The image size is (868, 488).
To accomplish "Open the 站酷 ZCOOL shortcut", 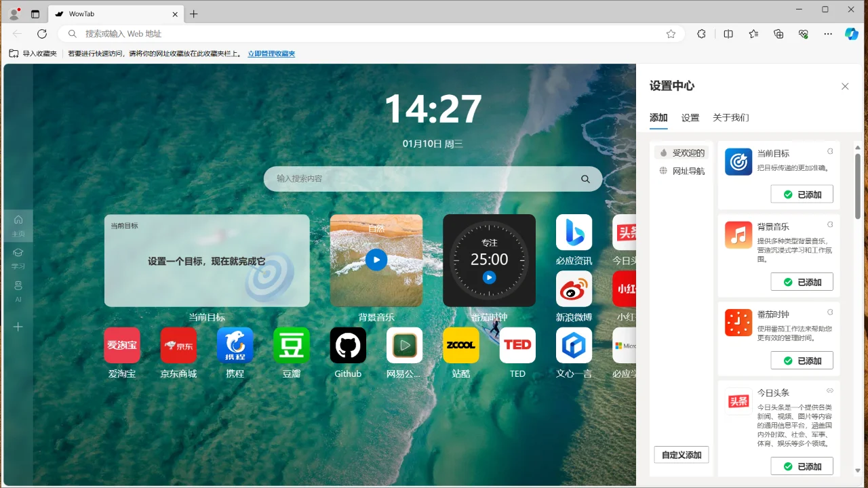I will 460,345.
